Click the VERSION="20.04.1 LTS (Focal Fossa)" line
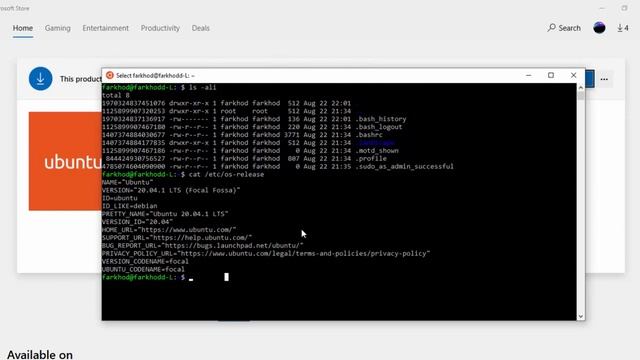 171,190
